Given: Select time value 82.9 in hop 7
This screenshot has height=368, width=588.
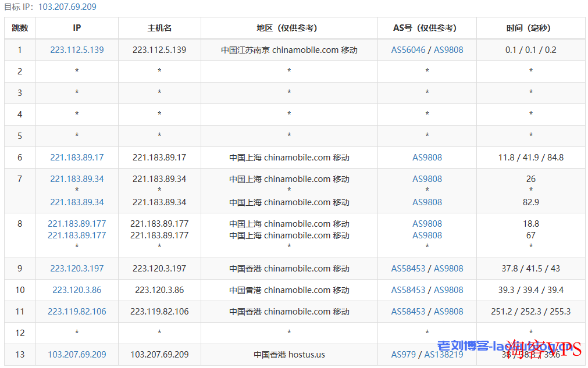Looking at the screenshot, I should (x=530, y=202).
